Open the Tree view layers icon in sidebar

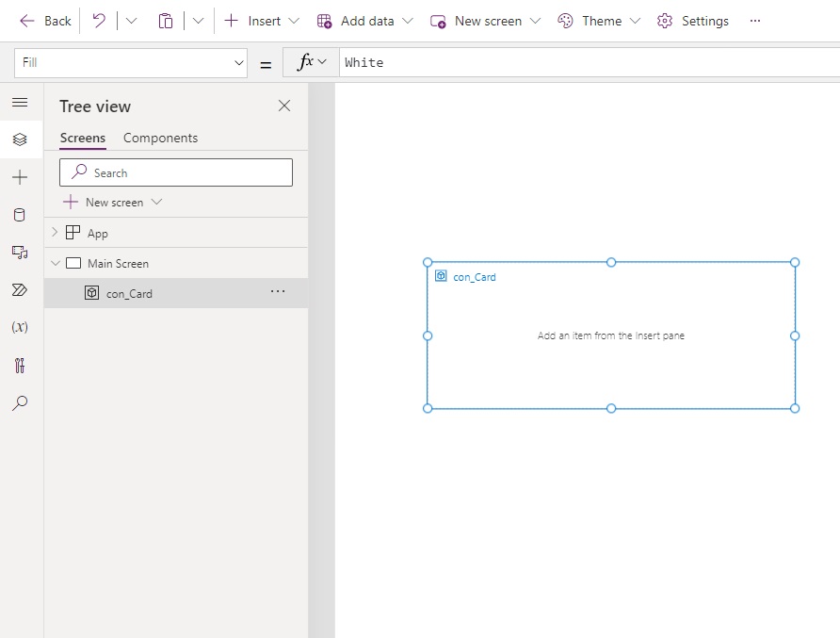tap(20, 139)
